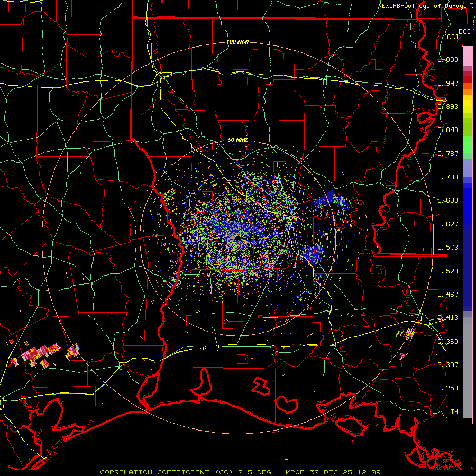Select the 0.680 scale value

(448, 200)
